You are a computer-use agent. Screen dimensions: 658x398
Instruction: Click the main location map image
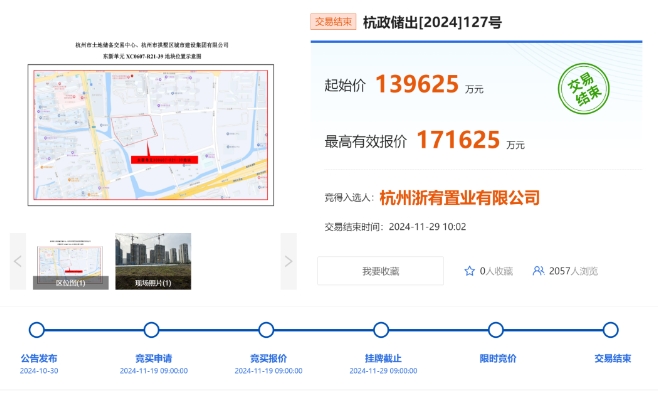151,135
